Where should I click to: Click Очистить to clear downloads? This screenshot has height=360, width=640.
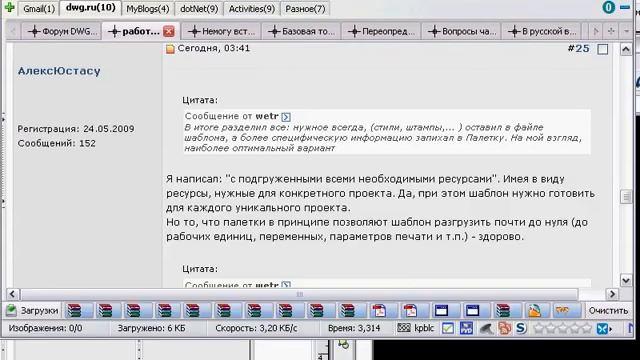pyautogui.click(x=608, y=311)
